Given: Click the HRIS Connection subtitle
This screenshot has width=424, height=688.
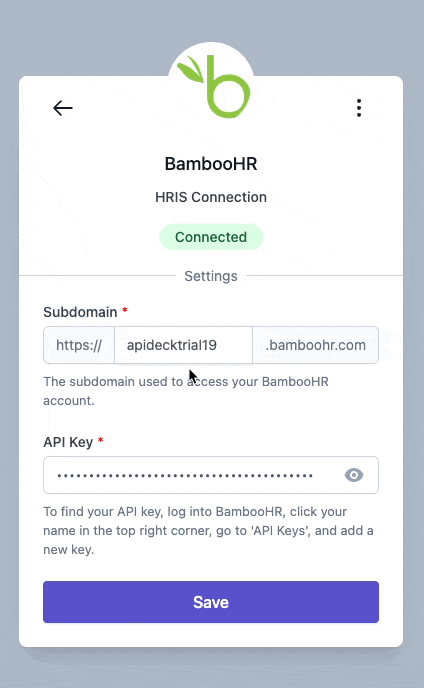Looking at the screenshot, I should pyautogui.click(x=211, y=197).
